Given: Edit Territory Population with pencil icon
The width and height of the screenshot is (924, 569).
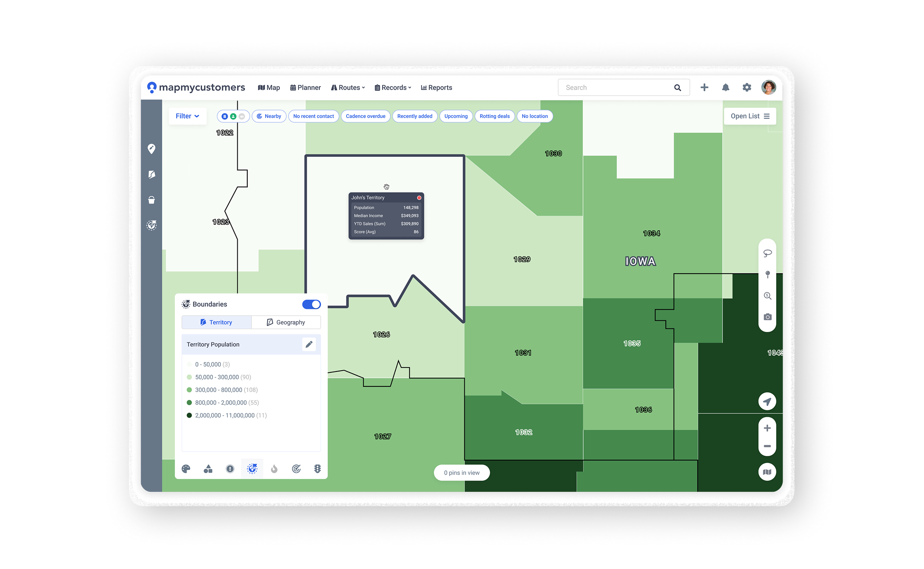Looking at the screenshot, I should 309,344.
